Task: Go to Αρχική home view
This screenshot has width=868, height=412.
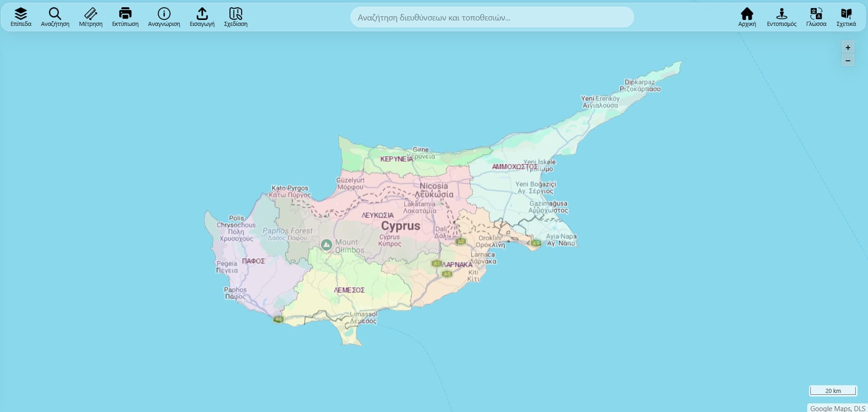Action: point(747,17)
